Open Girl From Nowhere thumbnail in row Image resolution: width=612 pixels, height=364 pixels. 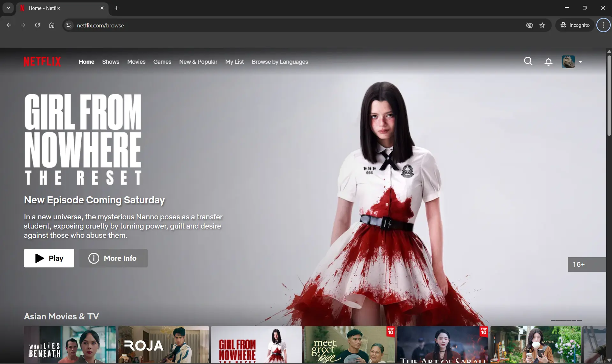[x=256, y=345]
